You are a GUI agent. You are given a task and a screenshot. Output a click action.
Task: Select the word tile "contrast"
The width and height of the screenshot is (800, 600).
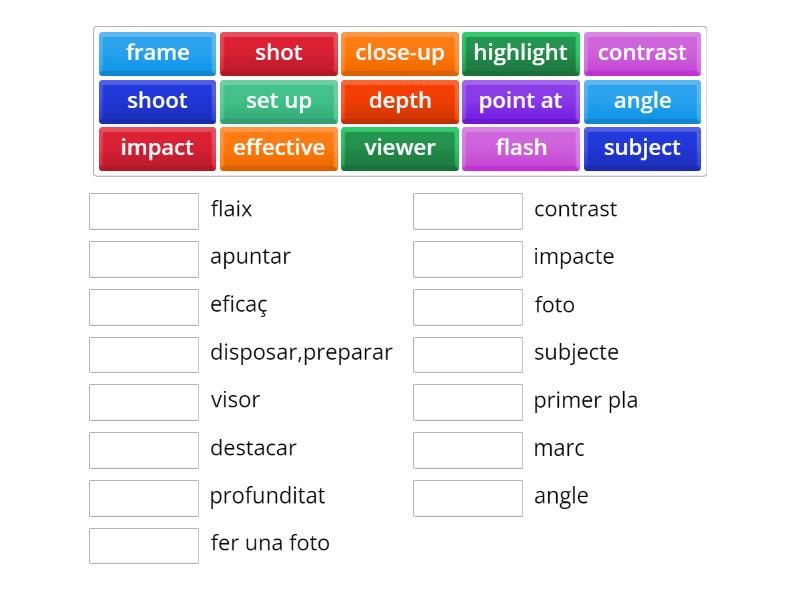643,53
